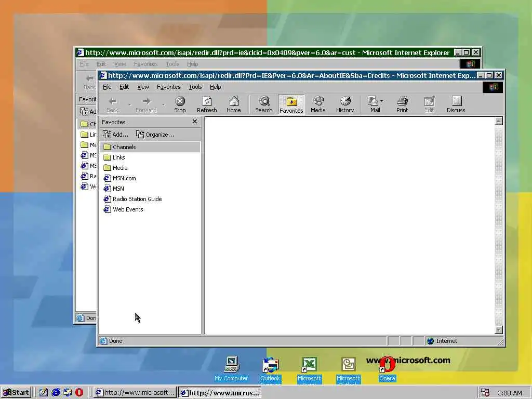This screenshot has width=532, height=399.
Task: Click the Edit toolbar button
Action: coord(429,104)
